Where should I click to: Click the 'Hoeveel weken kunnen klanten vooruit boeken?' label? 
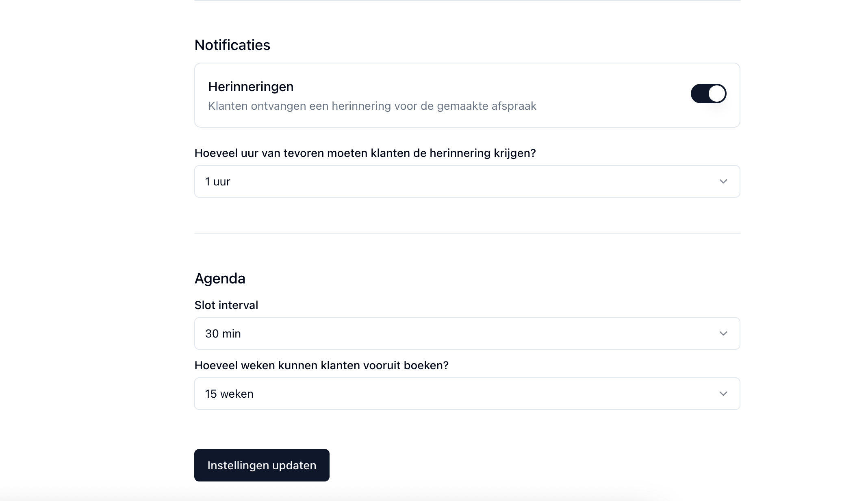tap(321, 365)
